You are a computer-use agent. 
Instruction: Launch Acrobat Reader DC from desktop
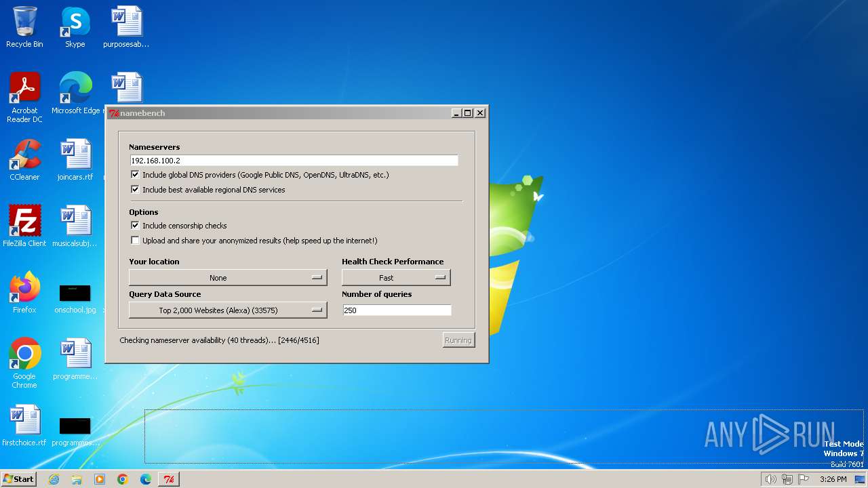pyautogui.click(x=24, y=97)
